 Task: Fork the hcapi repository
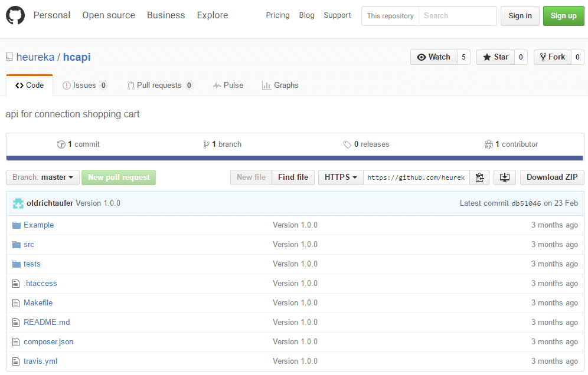(553, 57)
